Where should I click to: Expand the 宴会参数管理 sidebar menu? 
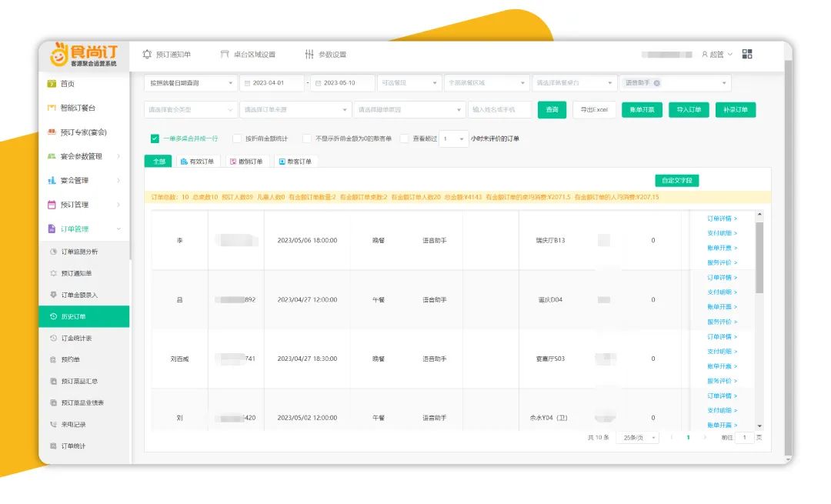[84, 156]
